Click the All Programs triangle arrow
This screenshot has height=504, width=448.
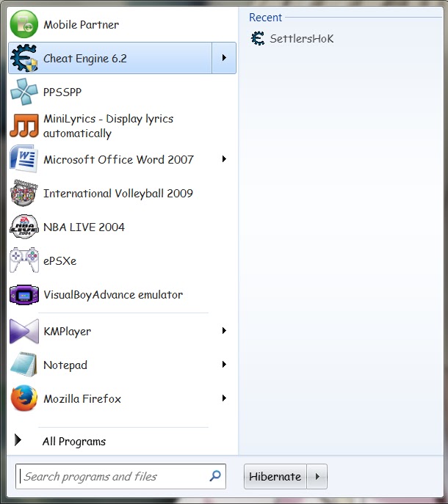18,440
